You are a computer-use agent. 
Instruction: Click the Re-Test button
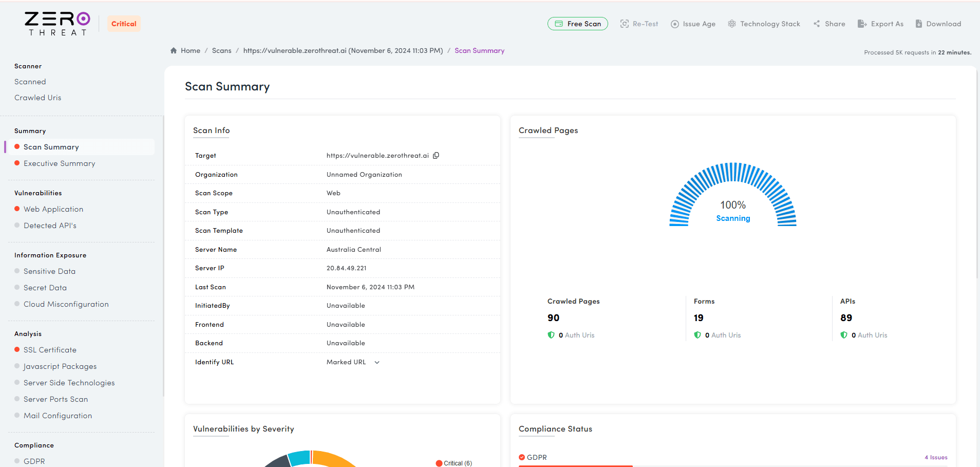coord(639,24)
